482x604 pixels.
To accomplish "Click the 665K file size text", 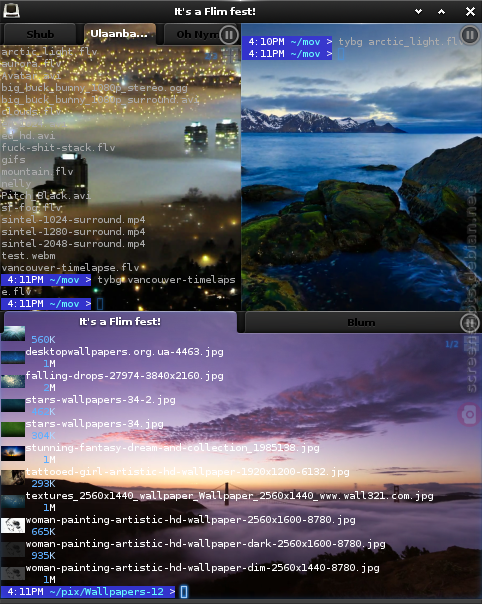I will point(43,532).
